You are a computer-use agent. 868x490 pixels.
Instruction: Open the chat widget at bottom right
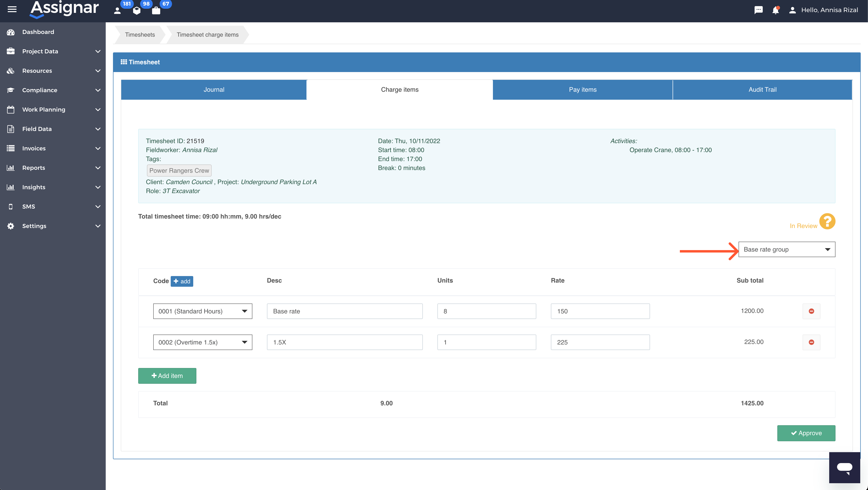(x=845, y=467)
